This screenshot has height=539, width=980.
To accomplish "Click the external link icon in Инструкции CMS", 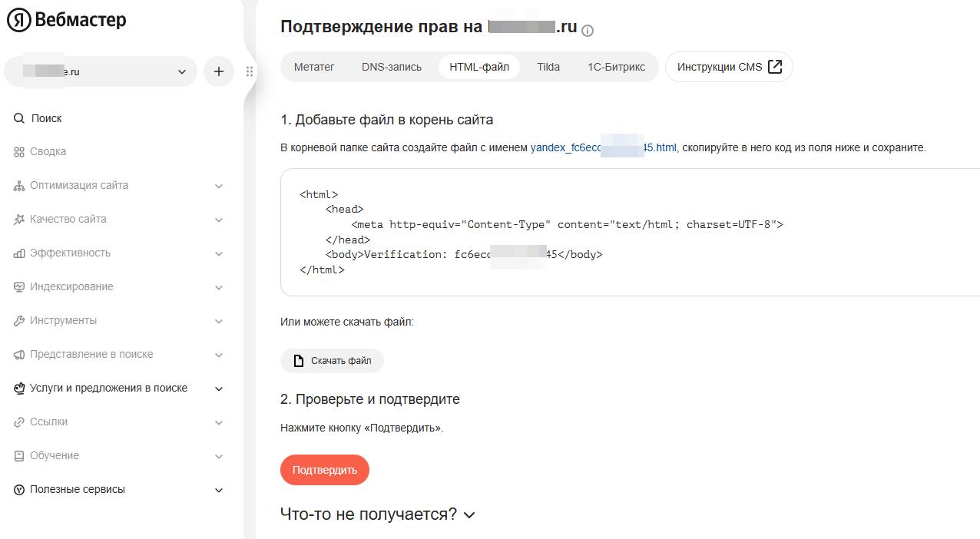I will tap(775, 67).
